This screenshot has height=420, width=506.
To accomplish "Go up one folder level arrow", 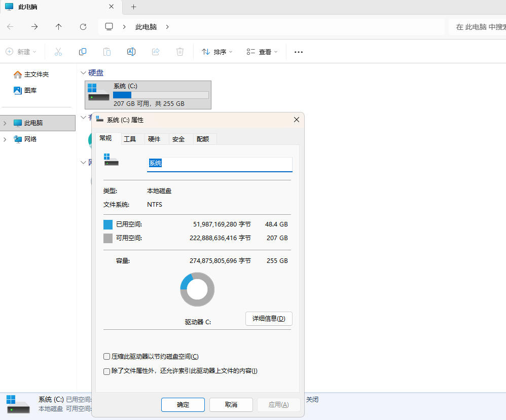I will coord(59,27).
